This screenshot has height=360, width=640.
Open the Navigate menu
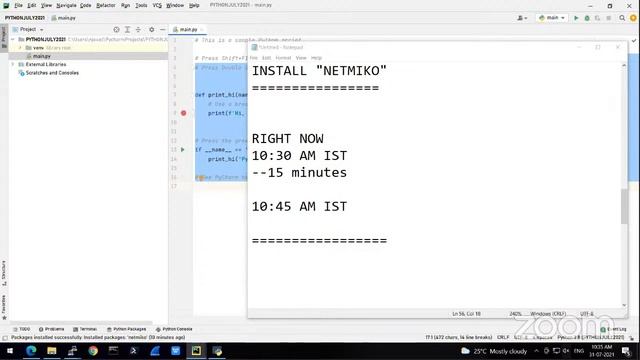[x=66, y=5]
